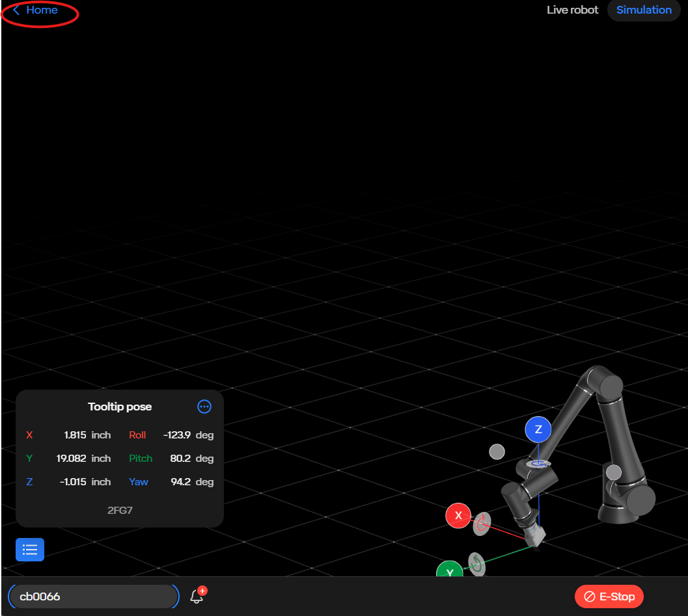Select the green Y axis handle
Image resolution: width=688 pixels, height=616 pixels.
tap(449, 570)
